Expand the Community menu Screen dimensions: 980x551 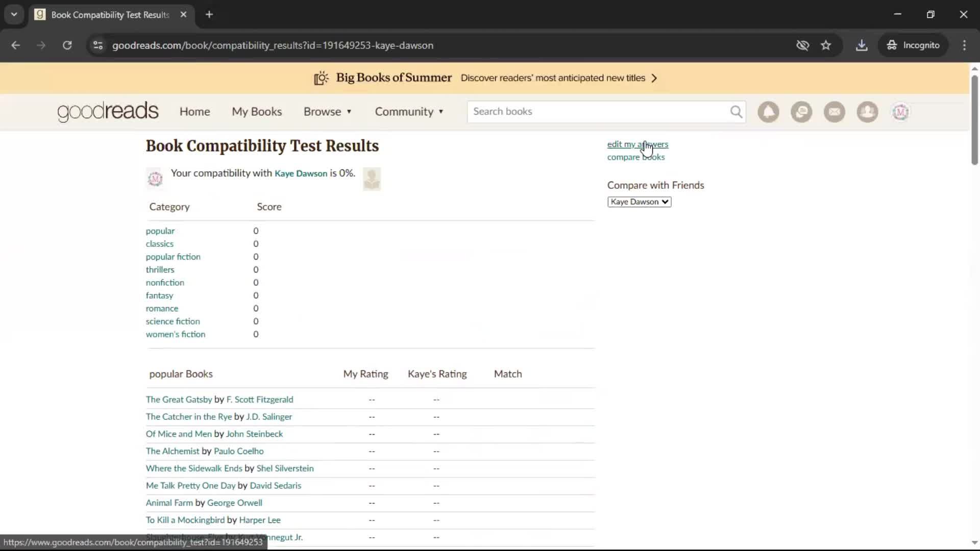[409, 112]
